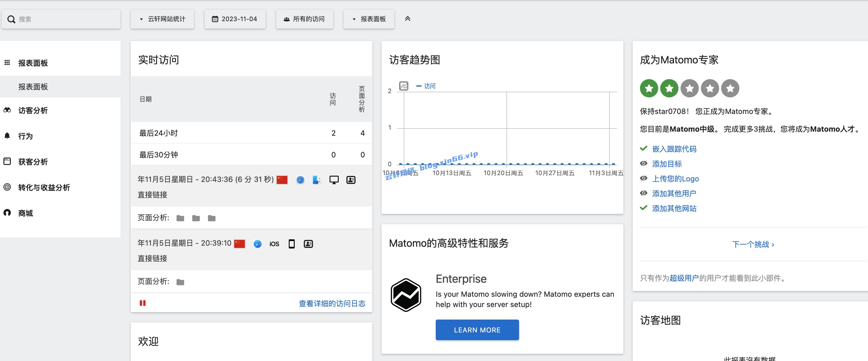Open 行为 menu
Viewport: 868px width, 361px height.
pyautogui.click(x=26, y=136)
